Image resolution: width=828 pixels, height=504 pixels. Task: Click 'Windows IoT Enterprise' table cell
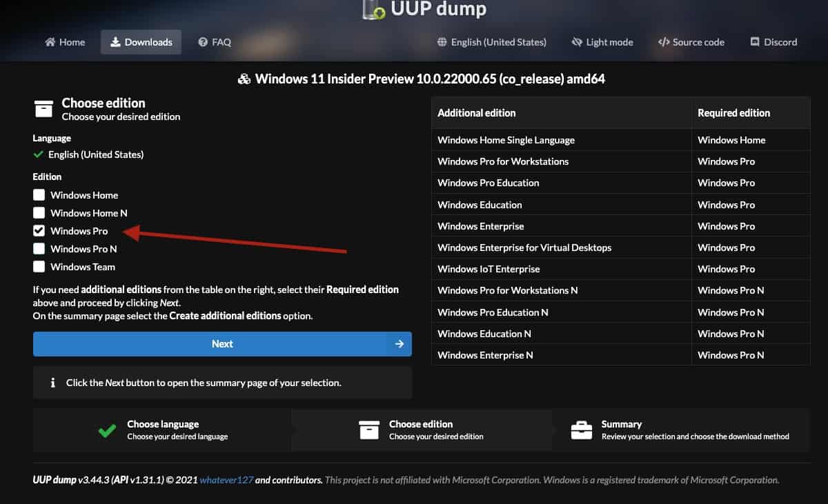[x=562, y=269]
